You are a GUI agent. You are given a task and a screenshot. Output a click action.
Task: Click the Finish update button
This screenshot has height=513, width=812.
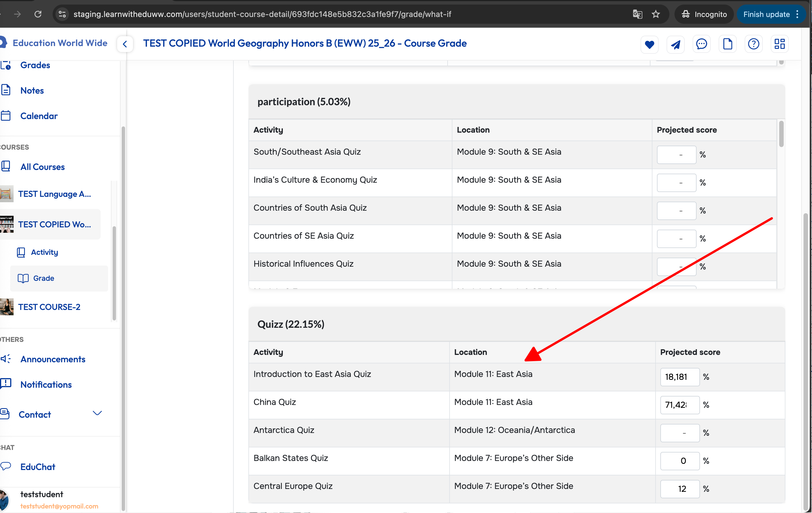click(x=766, y=14)
